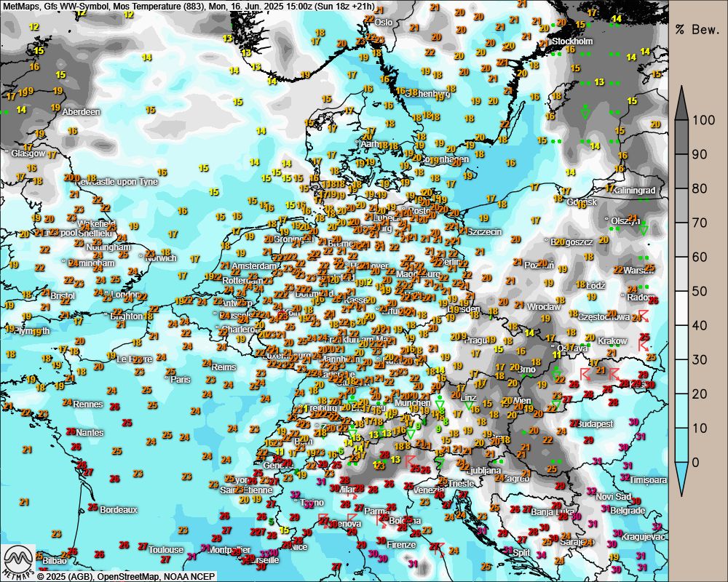Click the 50 percent white legend block

coord(682,291)
